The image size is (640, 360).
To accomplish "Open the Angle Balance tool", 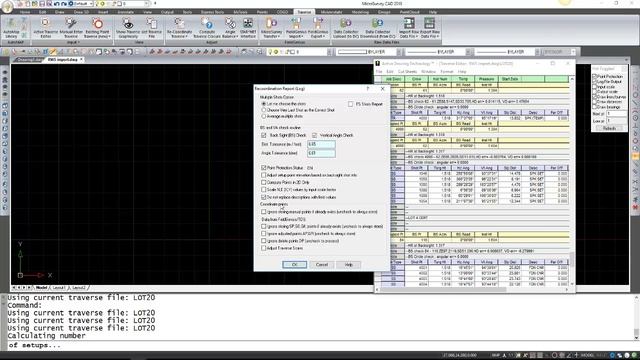I will (230, 28).
